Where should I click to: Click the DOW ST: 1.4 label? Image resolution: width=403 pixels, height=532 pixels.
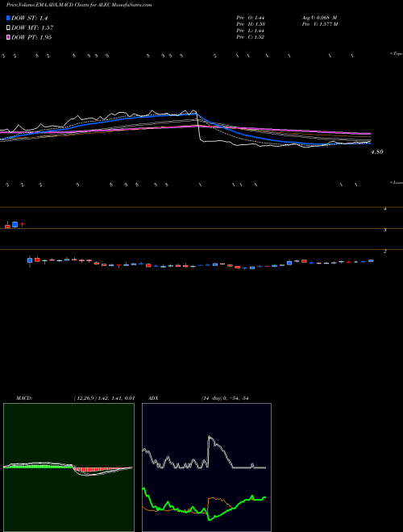(29, 19)
